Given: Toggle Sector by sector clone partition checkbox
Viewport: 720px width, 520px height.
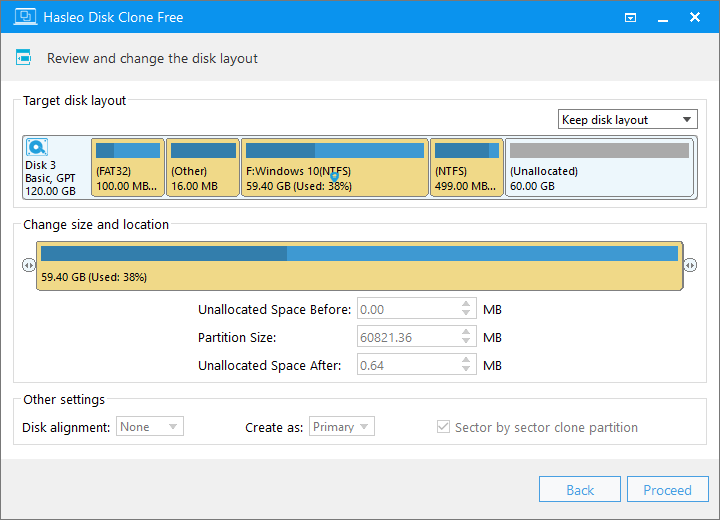Looking at the screenshot, I should (x=443, y=427).
